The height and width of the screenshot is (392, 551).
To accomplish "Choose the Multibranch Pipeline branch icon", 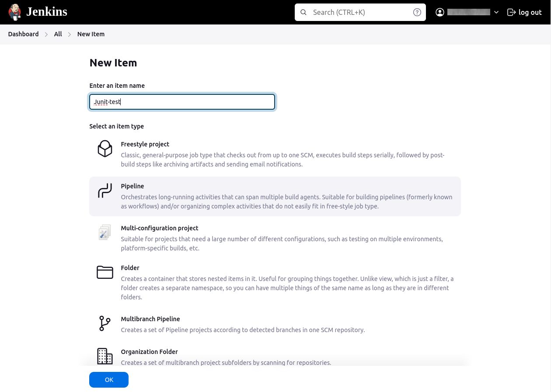I will 105,323.
